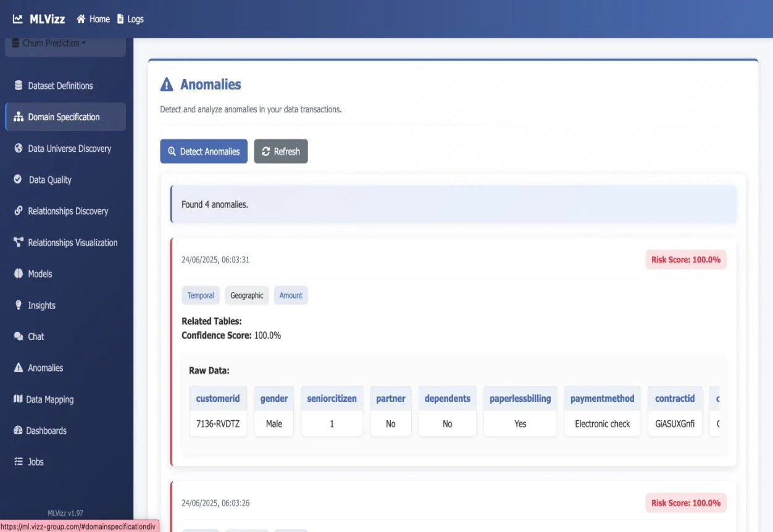Click the contractid column header
Screen dimensions: 773x532
coord(675,399)
